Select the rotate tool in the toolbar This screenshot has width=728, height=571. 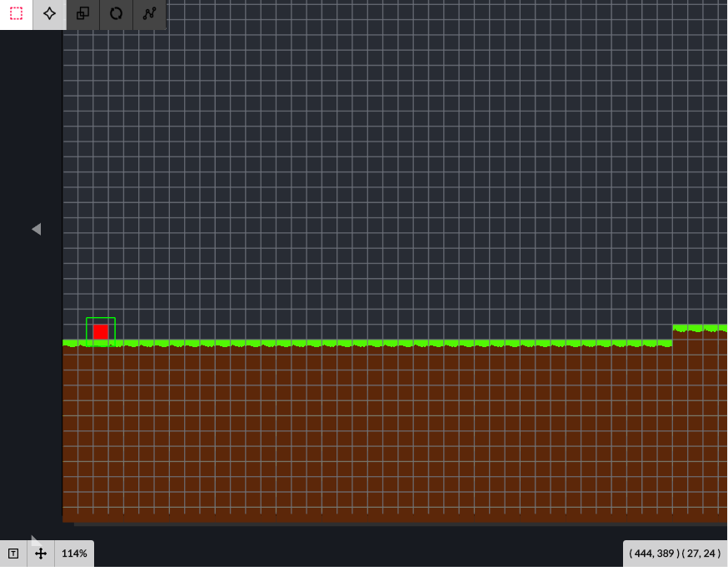[116, 14]
